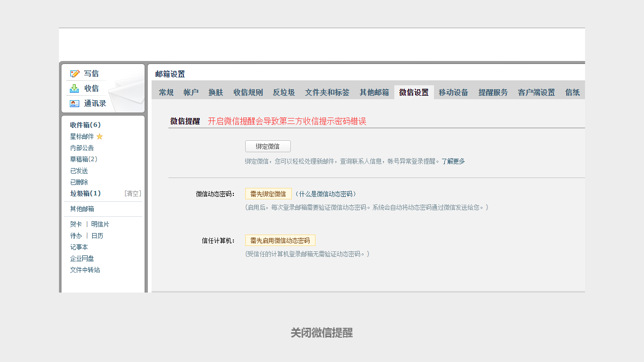Image resolution: width=644 pixels, height=362 pixels.
Task: Switch to the 帐户 settings tab
Action: (191, 92)
